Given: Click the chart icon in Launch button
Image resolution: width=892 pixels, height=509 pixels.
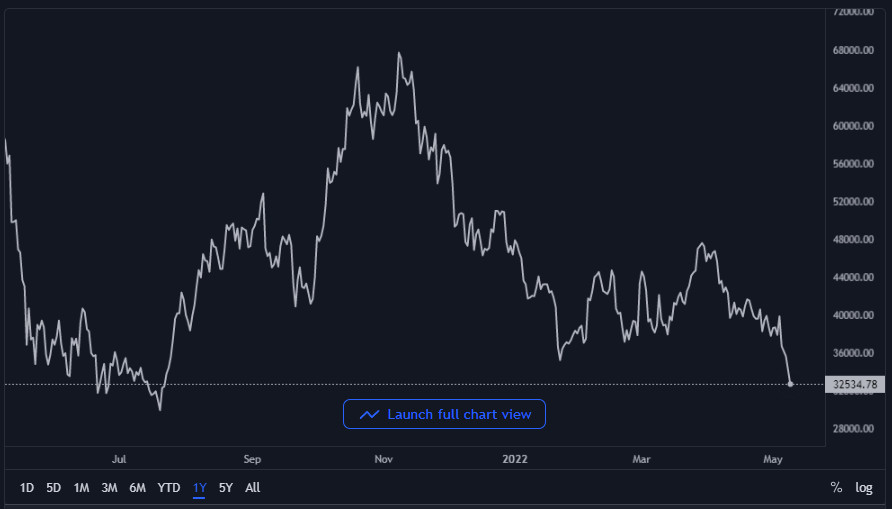Looking at the screenshot, I should click(x=369, y=414).
